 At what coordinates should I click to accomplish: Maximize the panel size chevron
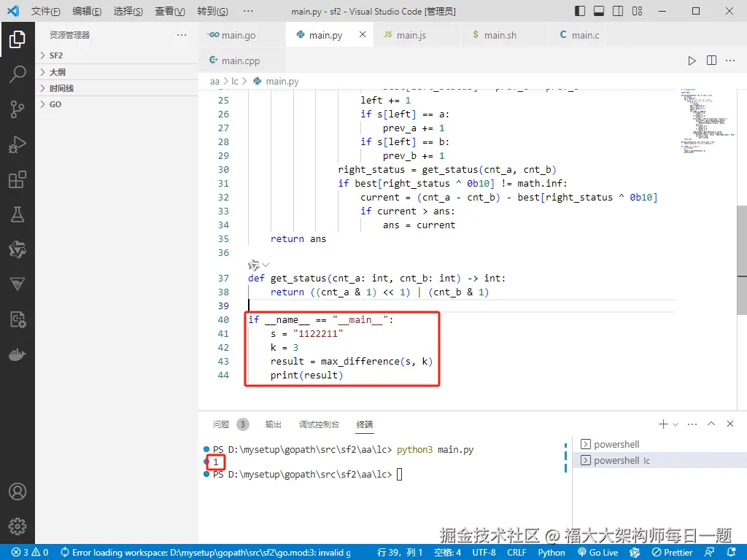711,424
